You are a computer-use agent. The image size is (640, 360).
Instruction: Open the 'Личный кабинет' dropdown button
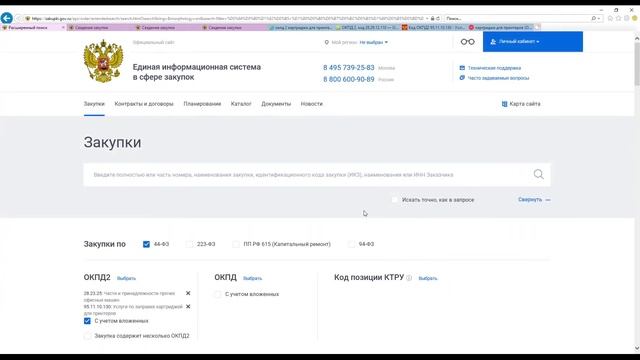pyautogui.click(x=533, y=42)
